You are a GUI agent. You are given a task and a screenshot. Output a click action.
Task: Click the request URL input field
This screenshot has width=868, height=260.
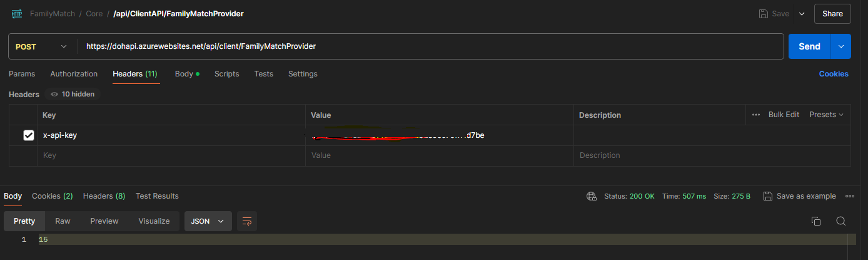tap(431, 46)
